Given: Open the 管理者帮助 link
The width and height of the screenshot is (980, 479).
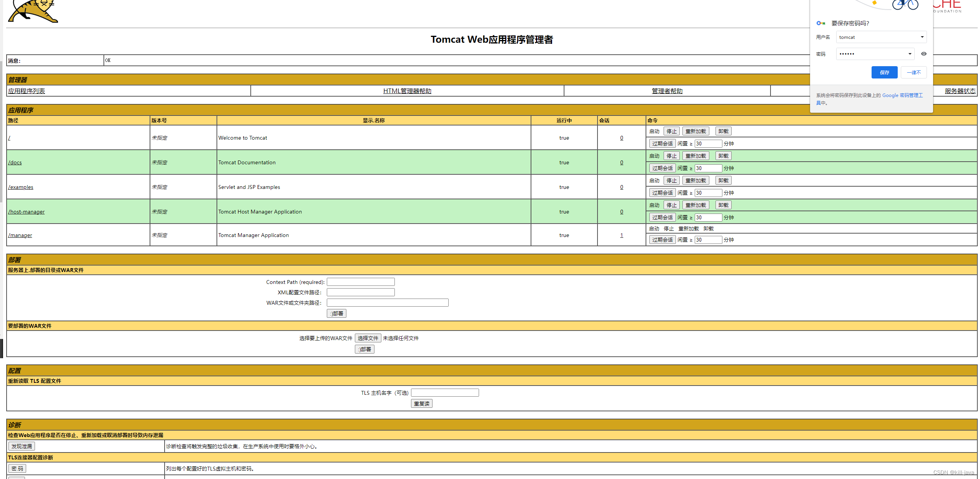Looking at the screenshot, I should 667,91.
